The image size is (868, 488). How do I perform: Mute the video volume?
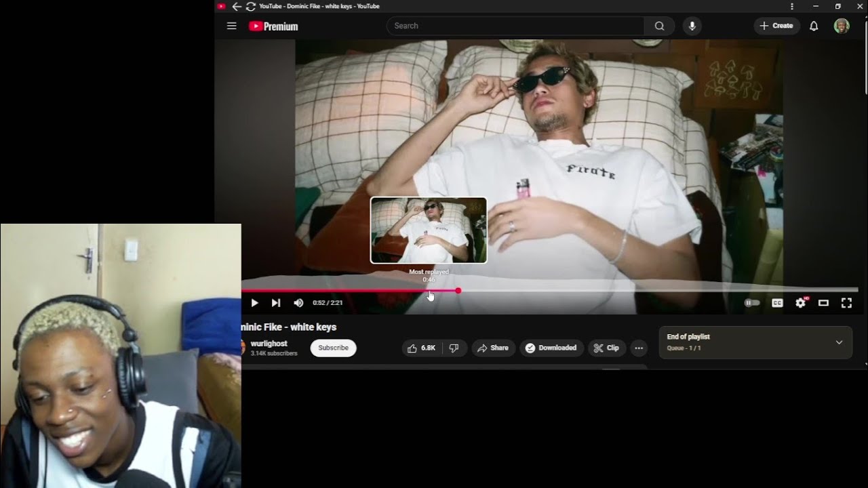point(298,303)
